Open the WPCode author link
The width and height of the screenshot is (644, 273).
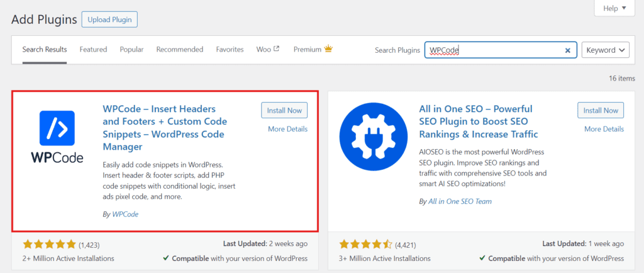(x=125, y=214)
